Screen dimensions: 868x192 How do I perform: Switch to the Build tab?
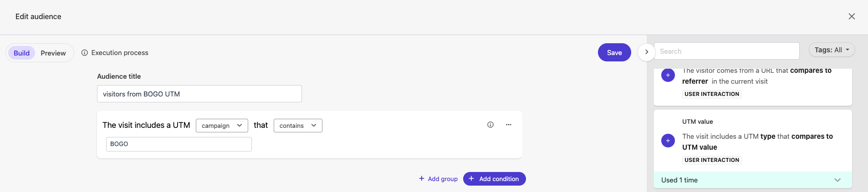pos(21,53)
